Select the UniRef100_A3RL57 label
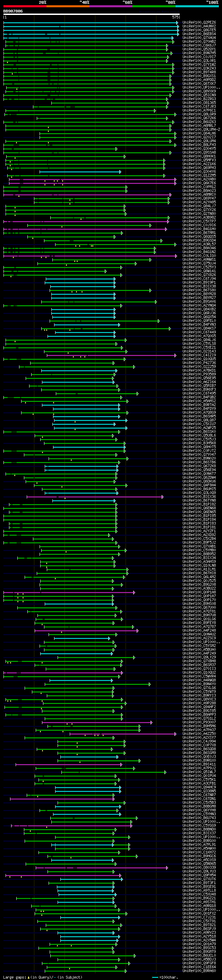This screenshot has height=980, width=222. click(199, 244)
